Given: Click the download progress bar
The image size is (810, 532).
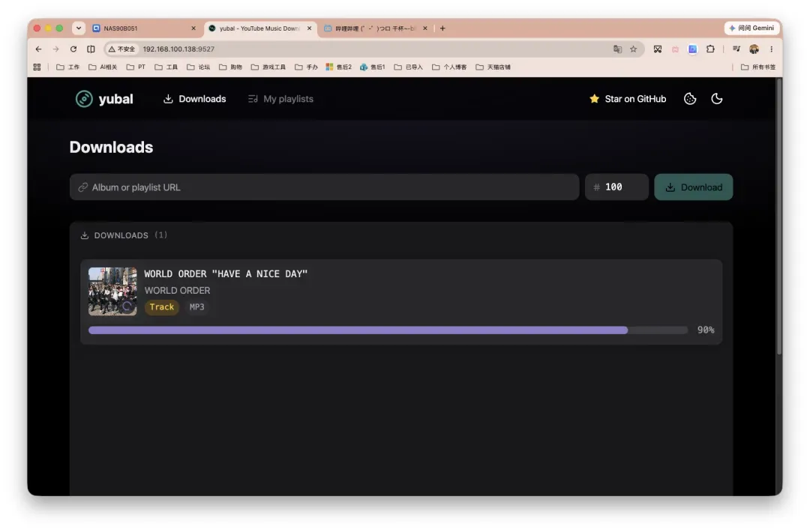Looking at the screenshot, I should pos(388,330).
